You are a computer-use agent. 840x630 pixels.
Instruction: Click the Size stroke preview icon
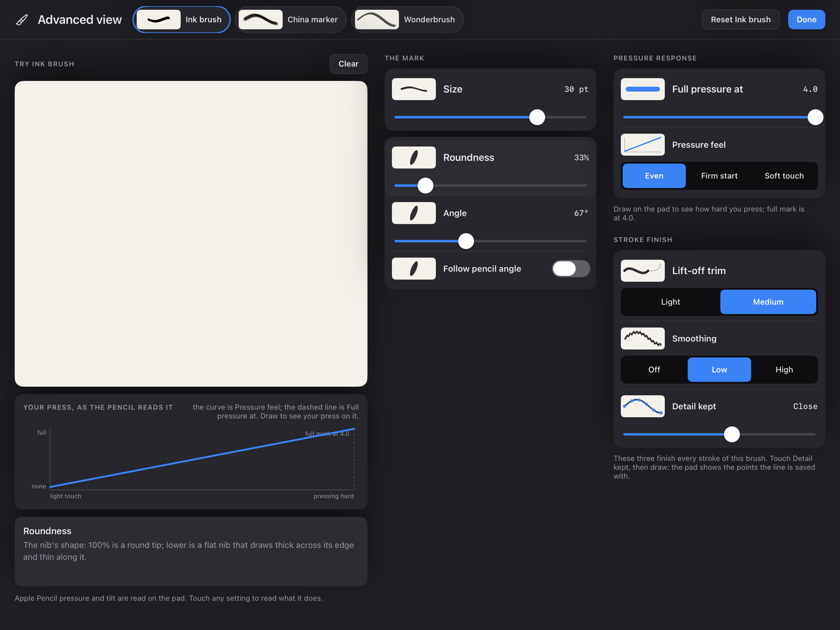[414, 89]
